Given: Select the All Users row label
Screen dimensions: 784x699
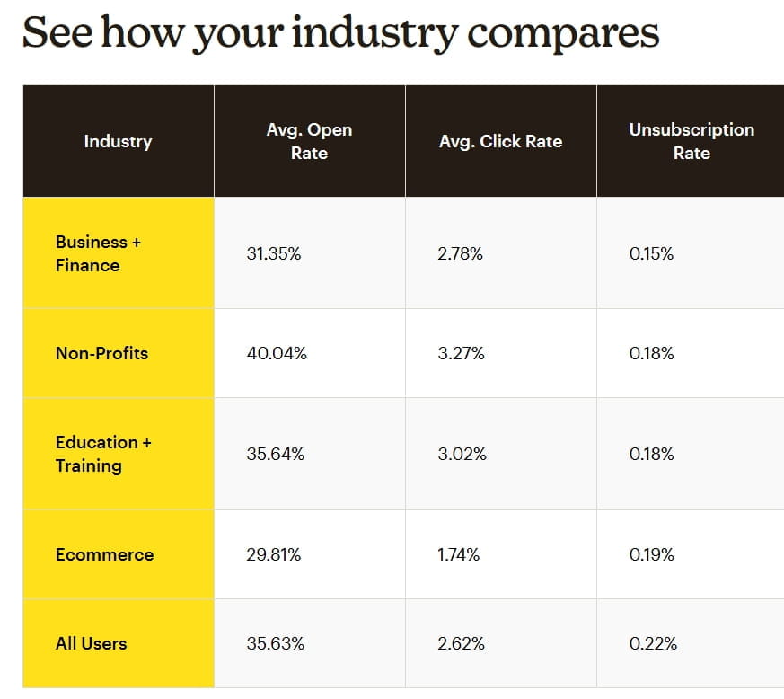Looking at the screenshot, I should click(91, 643).
